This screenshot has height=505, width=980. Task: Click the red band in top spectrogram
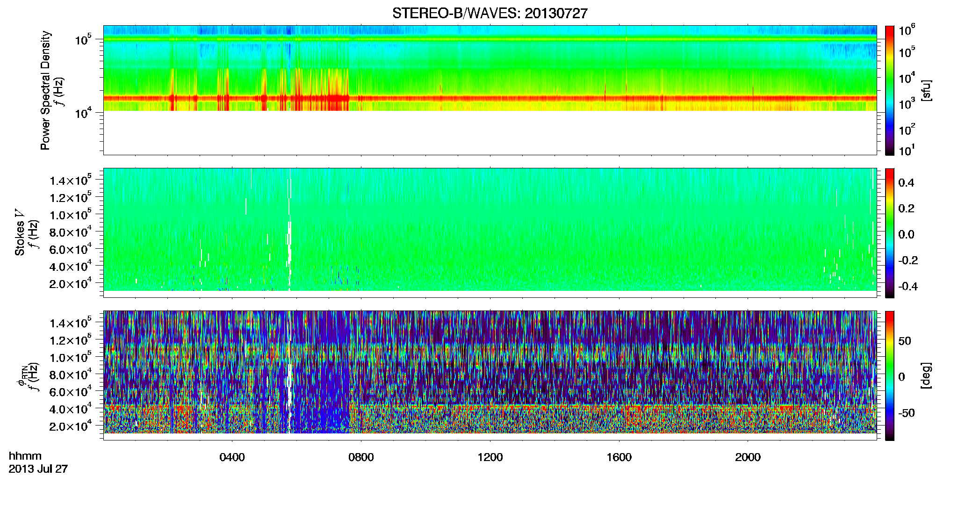[x=490, y=98]
